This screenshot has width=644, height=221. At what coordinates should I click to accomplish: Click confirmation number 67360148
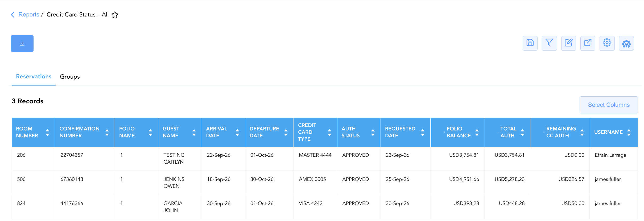click(72, 179)
